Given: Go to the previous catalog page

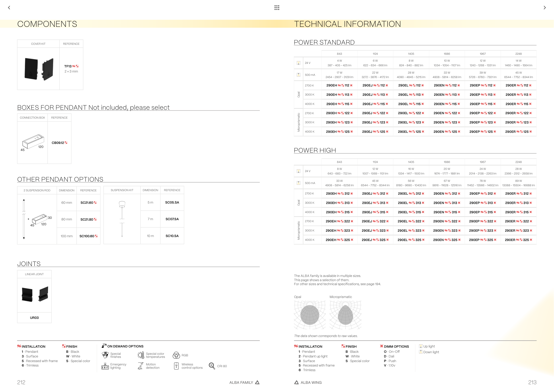Looking at the screenshot, I should click(9, 8).
